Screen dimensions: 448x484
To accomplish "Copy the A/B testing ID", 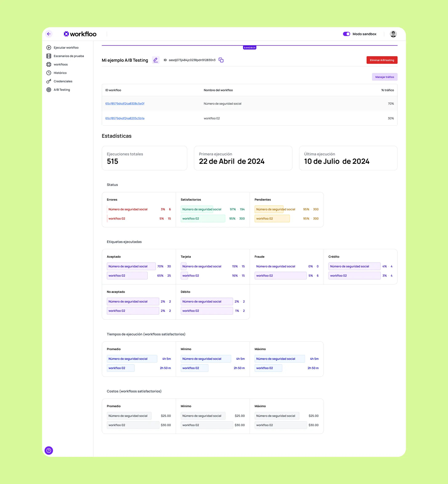I will click(x=221, y=60).
